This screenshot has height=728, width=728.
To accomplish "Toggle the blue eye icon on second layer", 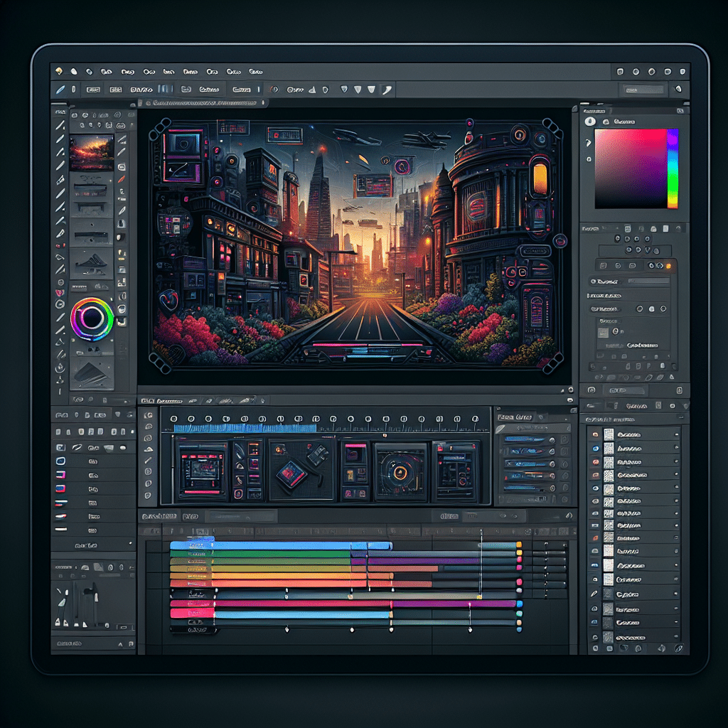I will click(595, 448).
